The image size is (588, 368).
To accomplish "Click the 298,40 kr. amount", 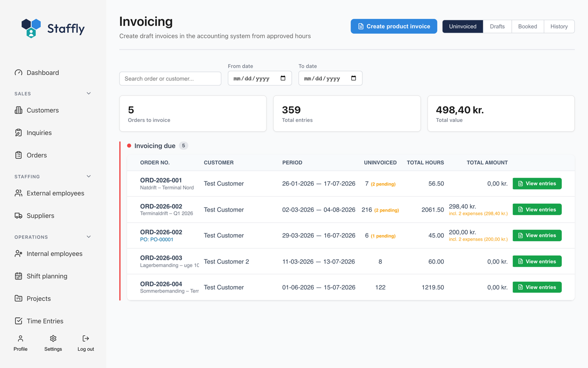I will point(462,207).
